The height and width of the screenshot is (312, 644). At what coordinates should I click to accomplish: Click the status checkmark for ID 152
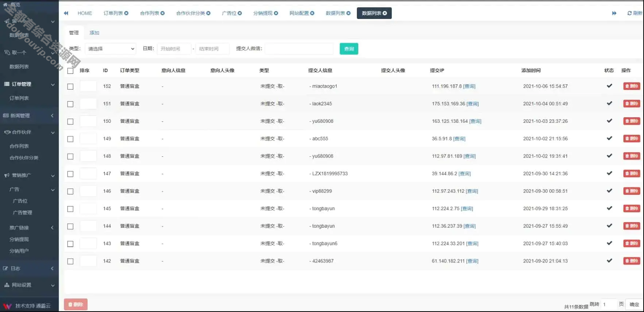point(609,86)
